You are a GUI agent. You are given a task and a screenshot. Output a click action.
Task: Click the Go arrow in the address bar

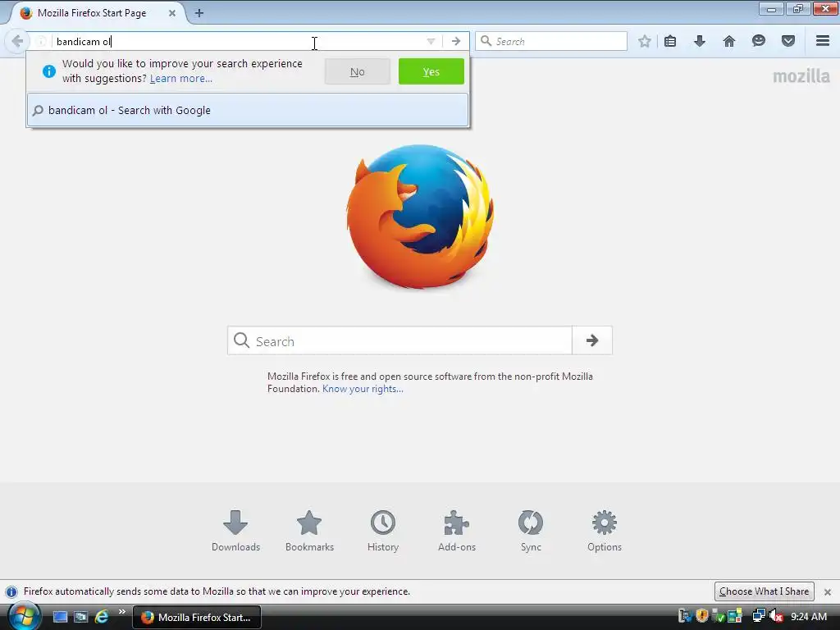point(456,41)
